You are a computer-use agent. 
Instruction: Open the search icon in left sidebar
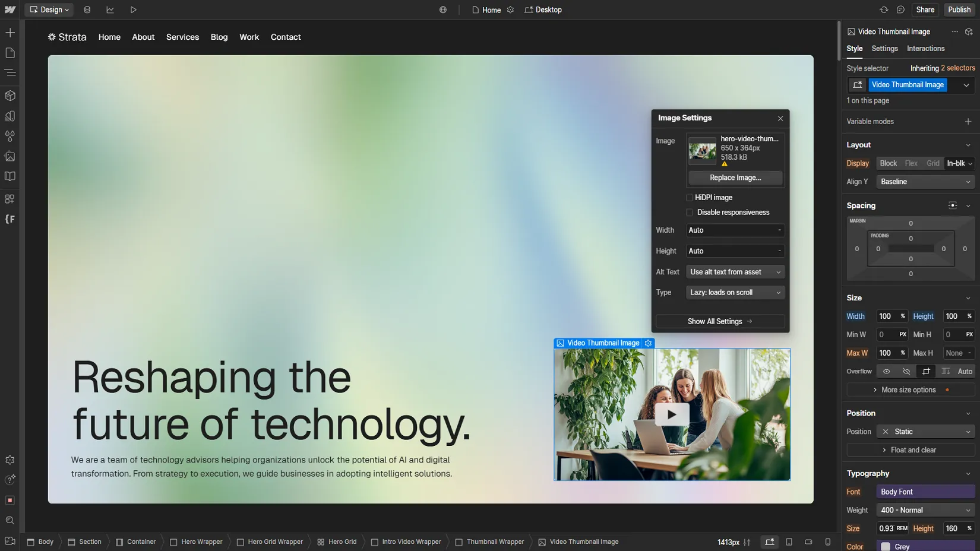(x=10, y=521)
